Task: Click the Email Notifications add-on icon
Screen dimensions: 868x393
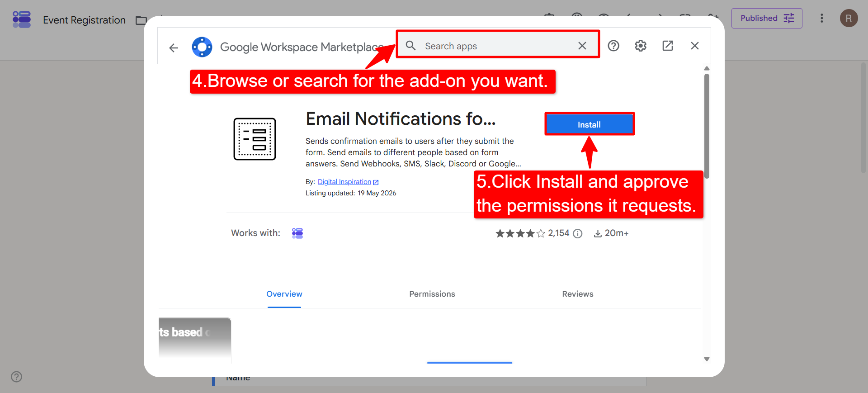Action: coord(255,139)
